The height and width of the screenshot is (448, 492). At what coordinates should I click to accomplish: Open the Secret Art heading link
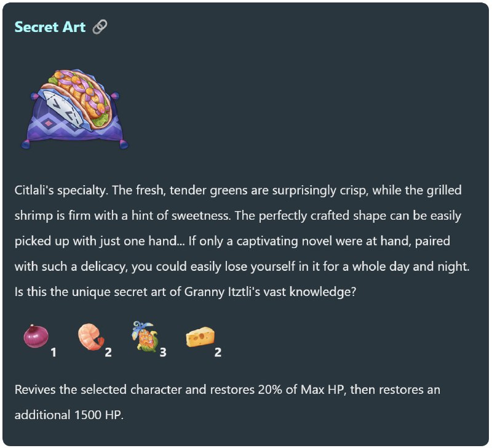(50, 27)
